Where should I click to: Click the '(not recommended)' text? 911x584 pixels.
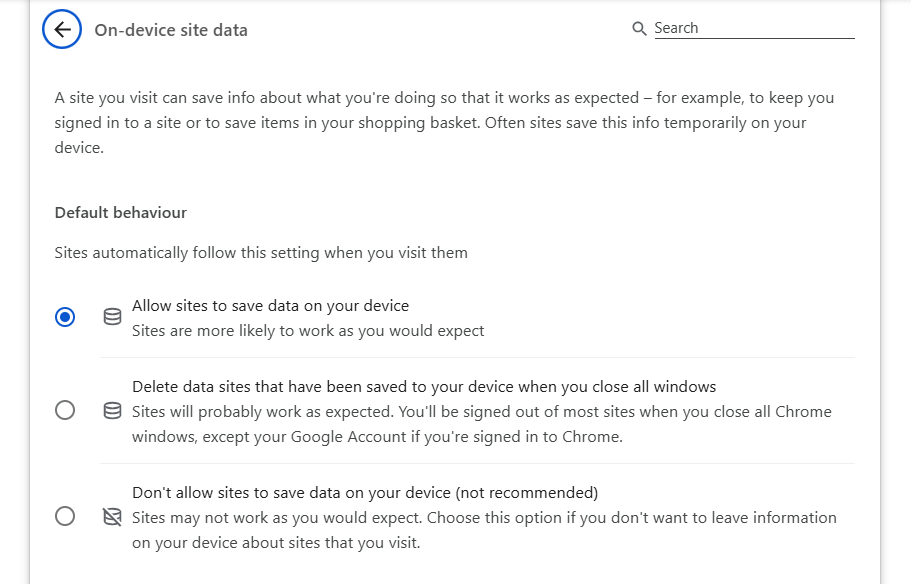coord(526,493)
